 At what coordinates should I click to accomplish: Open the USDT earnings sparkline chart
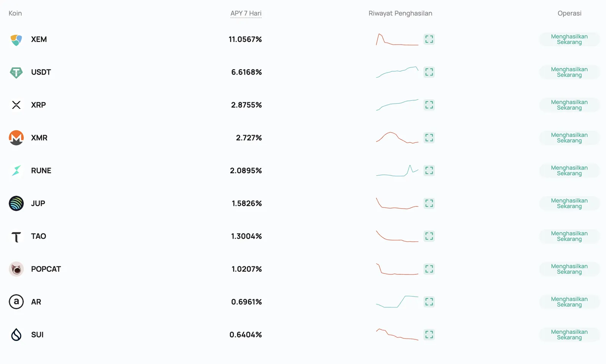point(397,72)
